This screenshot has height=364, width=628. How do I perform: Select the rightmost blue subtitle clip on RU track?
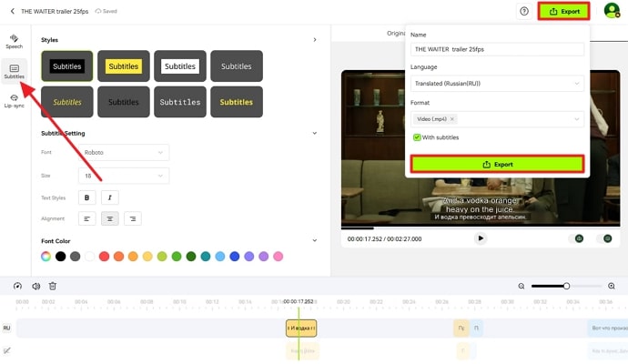tap(608, 328)
